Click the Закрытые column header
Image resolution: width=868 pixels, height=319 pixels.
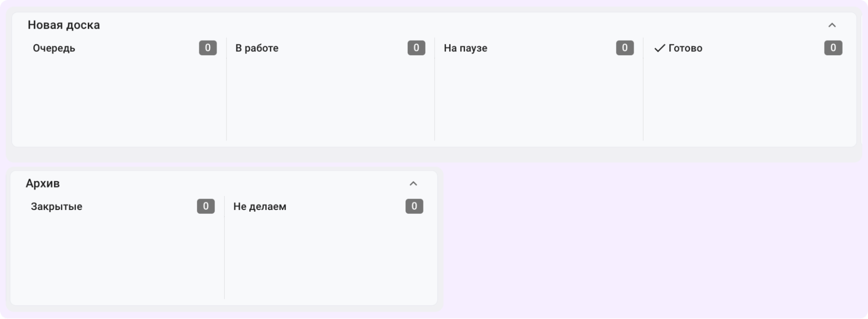click(x=56, y=206)
